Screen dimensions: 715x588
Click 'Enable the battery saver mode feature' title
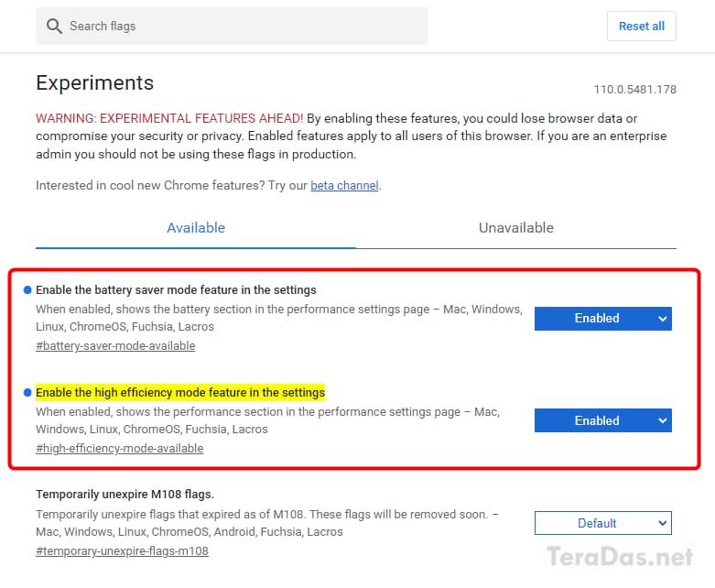[x=176, y=289]
